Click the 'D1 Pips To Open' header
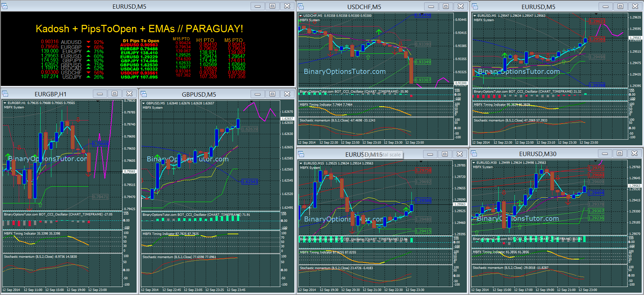Viewport: 644px width, 295px height. [141, 41]
